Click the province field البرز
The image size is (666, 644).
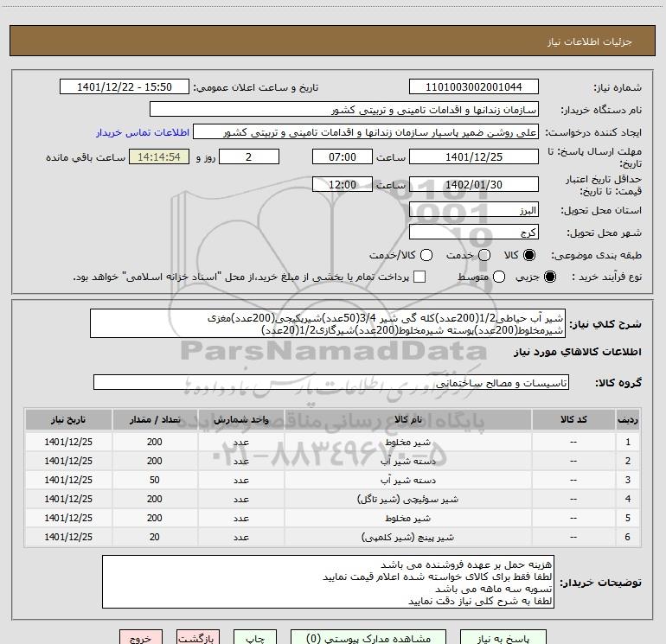tap(474, 210)
